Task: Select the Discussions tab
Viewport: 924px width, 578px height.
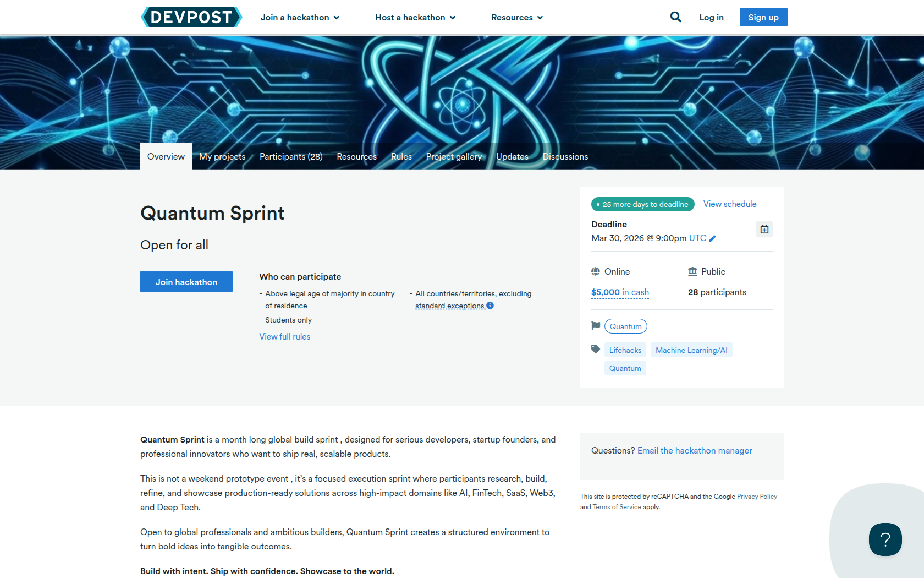Action: pyautogui.click(x=565, y=157)
